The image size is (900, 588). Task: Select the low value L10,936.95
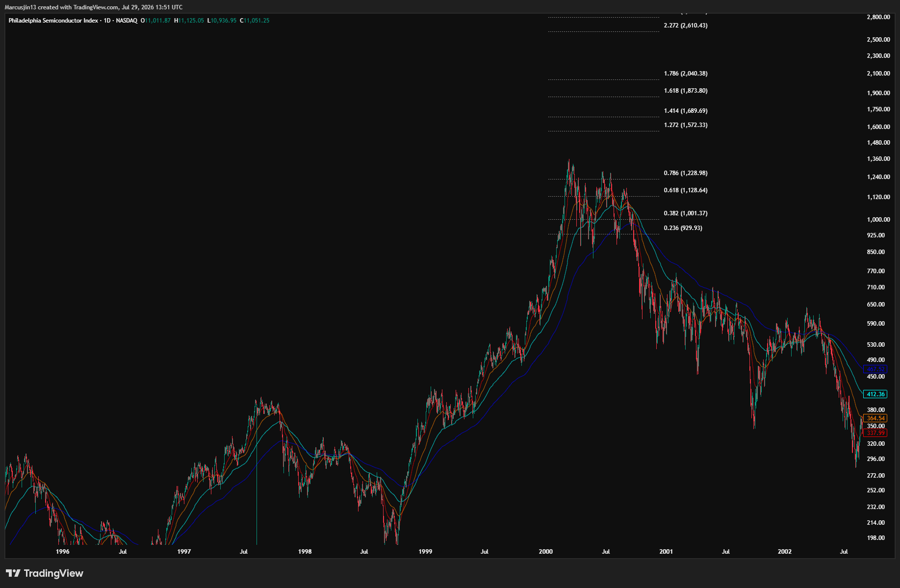[222, 21]
